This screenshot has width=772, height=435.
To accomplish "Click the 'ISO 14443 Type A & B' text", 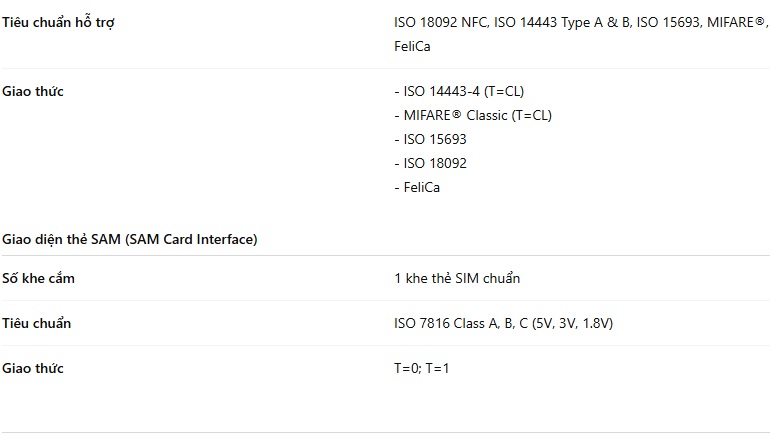I will (x=562, y=23).
